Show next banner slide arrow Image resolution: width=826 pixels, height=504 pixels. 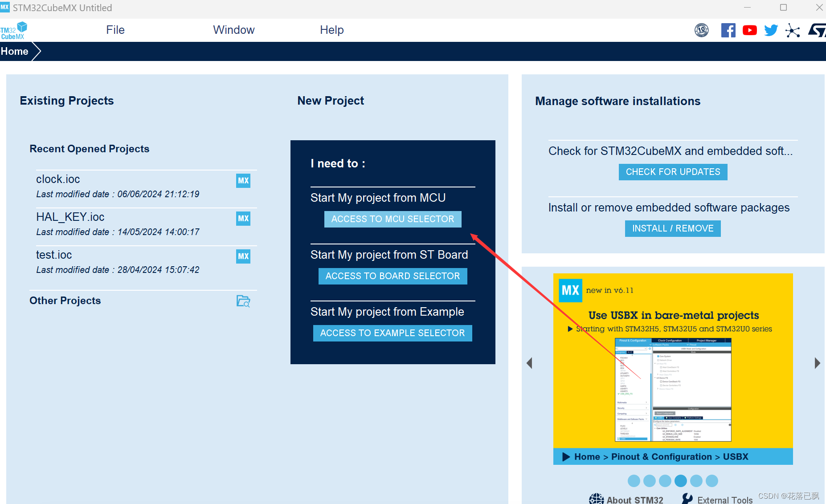pyautogui.click(x=817, y=363)
